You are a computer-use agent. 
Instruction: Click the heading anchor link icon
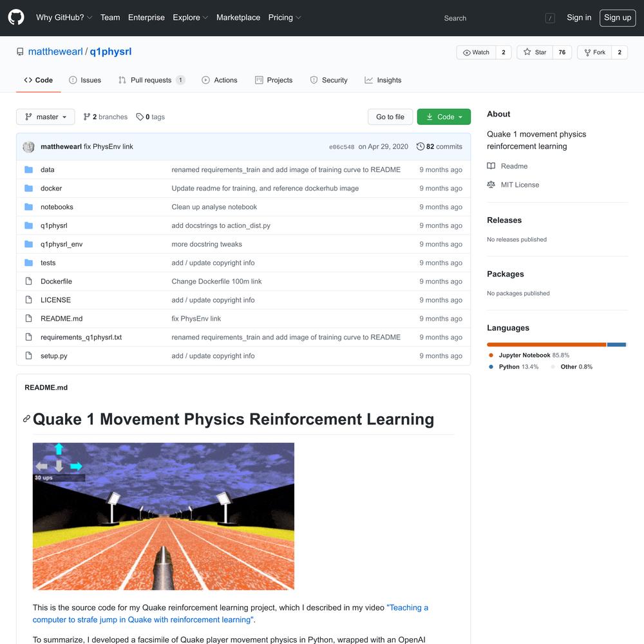pos(26,419)
